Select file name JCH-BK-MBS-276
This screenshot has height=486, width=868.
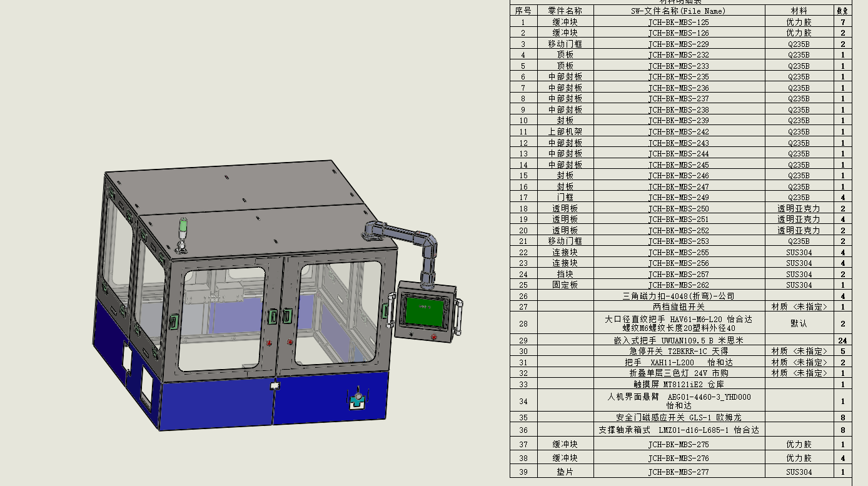(679, 458)
